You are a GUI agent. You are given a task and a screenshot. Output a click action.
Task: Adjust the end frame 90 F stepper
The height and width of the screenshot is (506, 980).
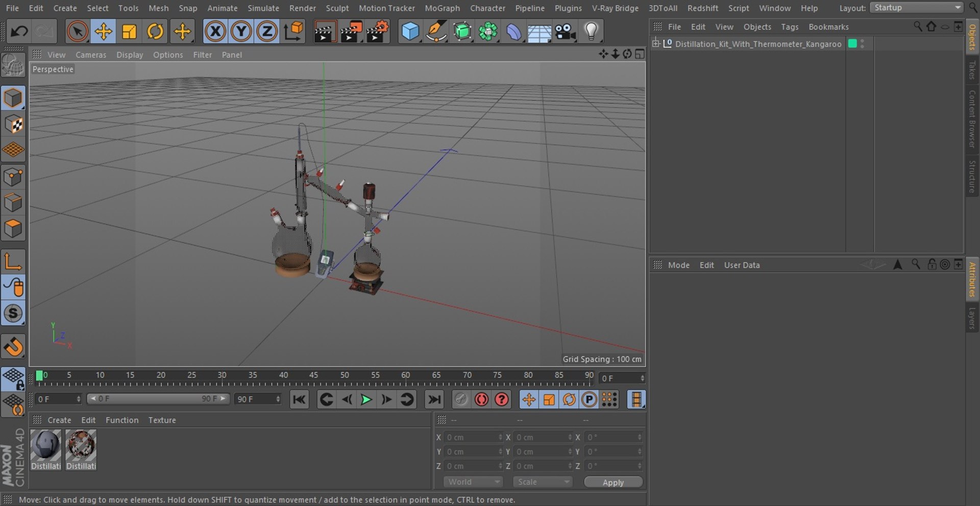278,399
